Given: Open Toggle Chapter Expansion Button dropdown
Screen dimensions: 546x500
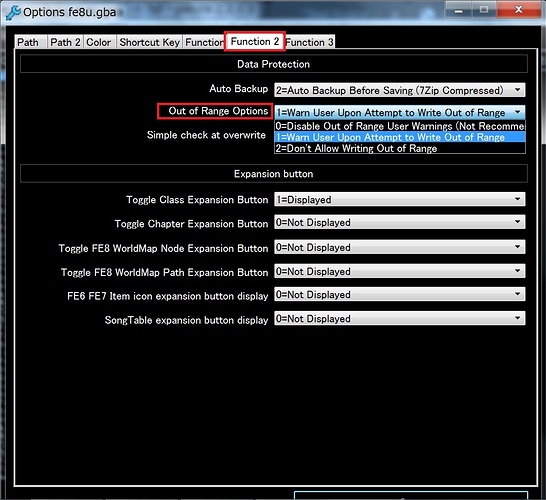Looking at the screenshot, I should [400, 222].
